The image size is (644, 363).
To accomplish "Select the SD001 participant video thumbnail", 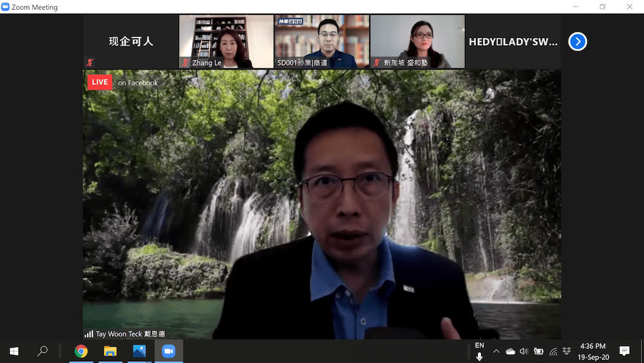I will [321, 42].
